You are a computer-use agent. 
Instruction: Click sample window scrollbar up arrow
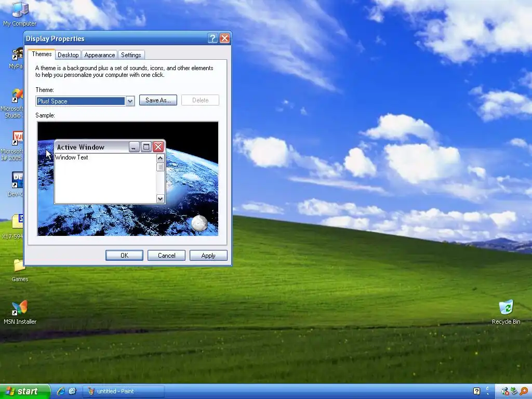(x=160, y=158)
